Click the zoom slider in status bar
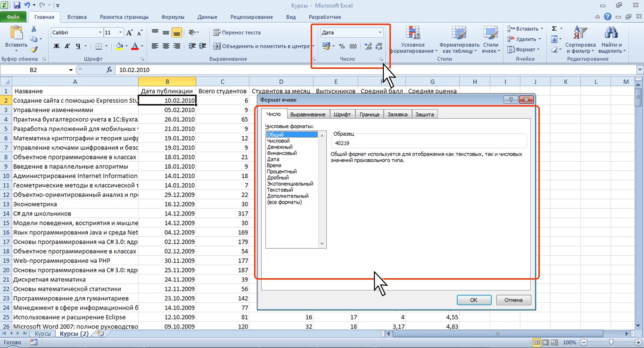Screen dimensions: 644x348 coord(611,342)
